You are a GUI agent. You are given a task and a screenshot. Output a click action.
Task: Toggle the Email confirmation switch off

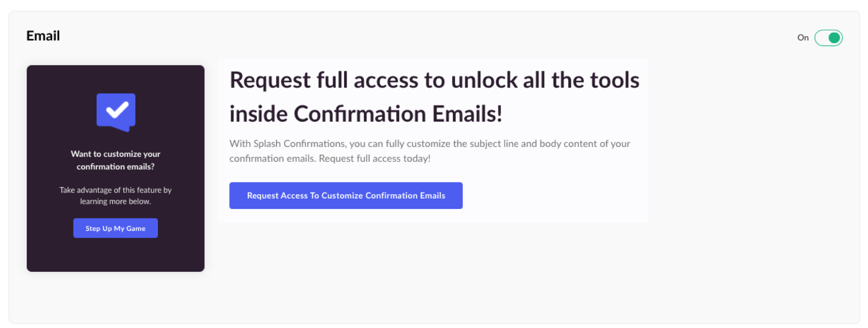tap(828, 38)
